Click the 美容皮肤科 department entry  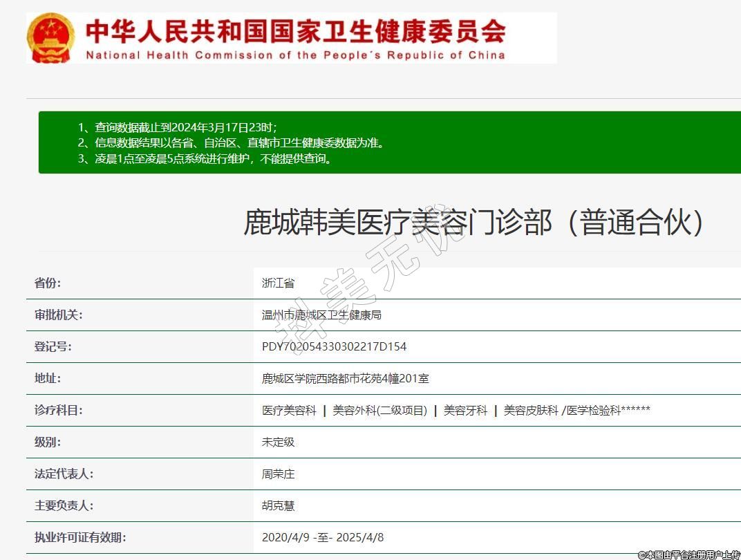(x=531, y=410)
